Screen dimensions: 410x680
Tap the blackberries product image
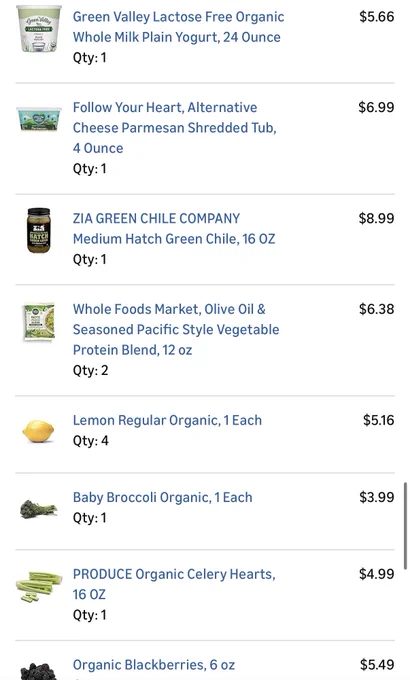coord(39,670)
